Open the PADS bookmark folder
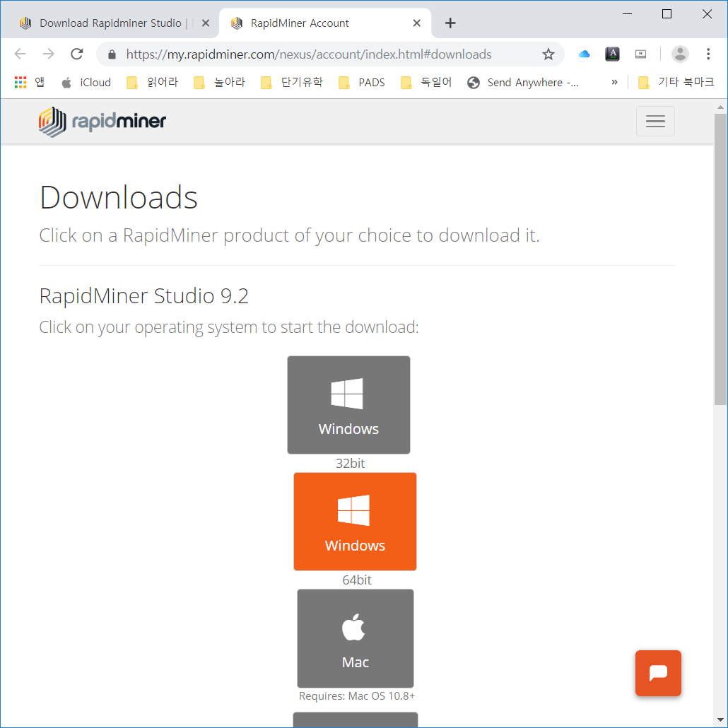728x728 pixels. pos(362,82)
